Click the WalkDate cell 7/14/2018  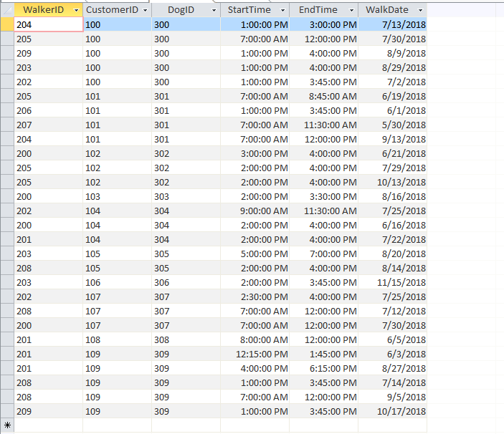[x=392, y=382]
